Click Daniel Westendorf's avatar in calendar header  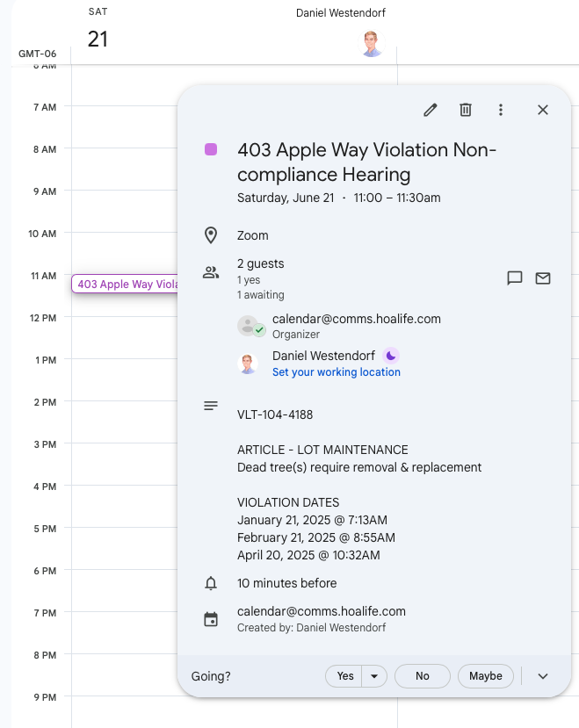pos(372,44)
